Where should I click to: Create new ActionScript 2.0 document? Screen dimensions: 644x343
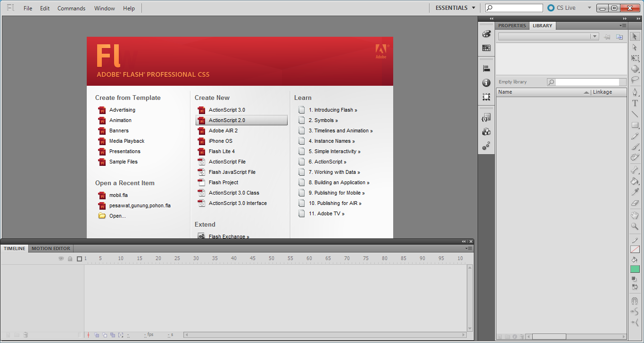point(241,120)
